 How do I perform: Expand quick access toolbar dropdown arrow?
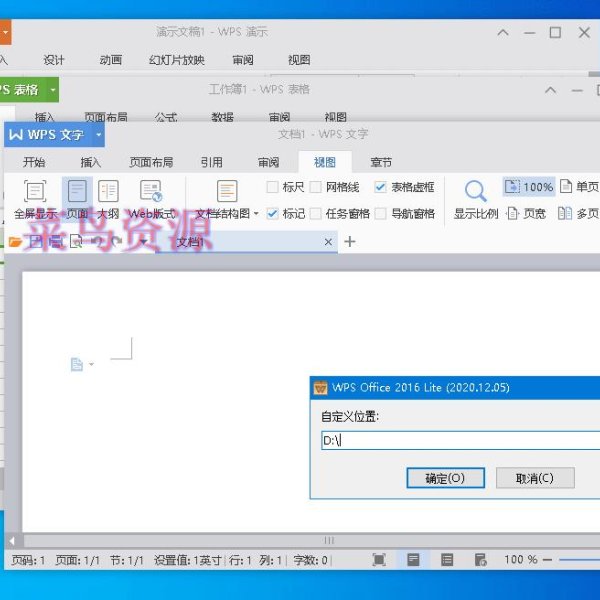(143, 242)
